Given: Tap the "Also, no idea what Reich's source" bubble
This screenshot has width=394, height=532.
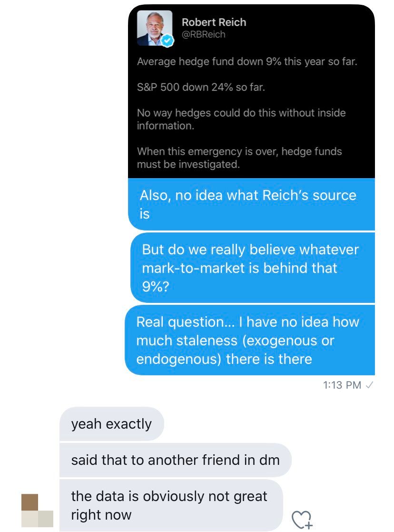Looking at the screenshot, I should point(251,204).
